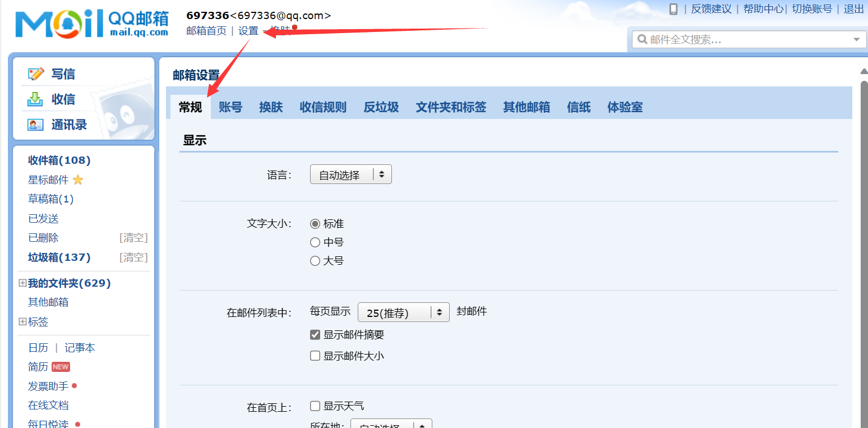
Task: Open the 每页显示 25(推荐) dropdown
Action: (404, 312)
